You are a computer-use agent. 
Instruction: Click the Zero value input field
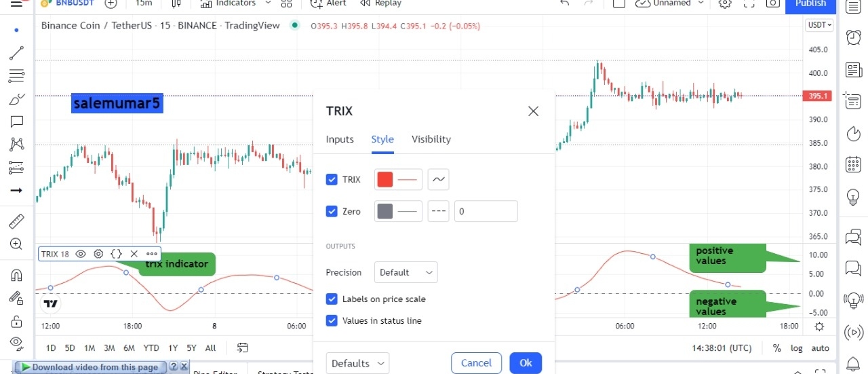click(486, 211)
